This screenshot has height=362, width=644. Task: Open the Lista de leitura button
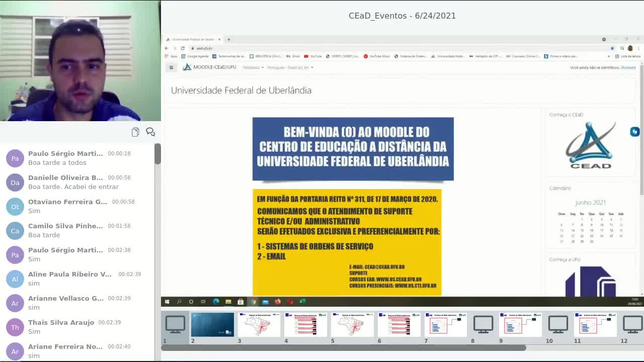tap(628, 56)
